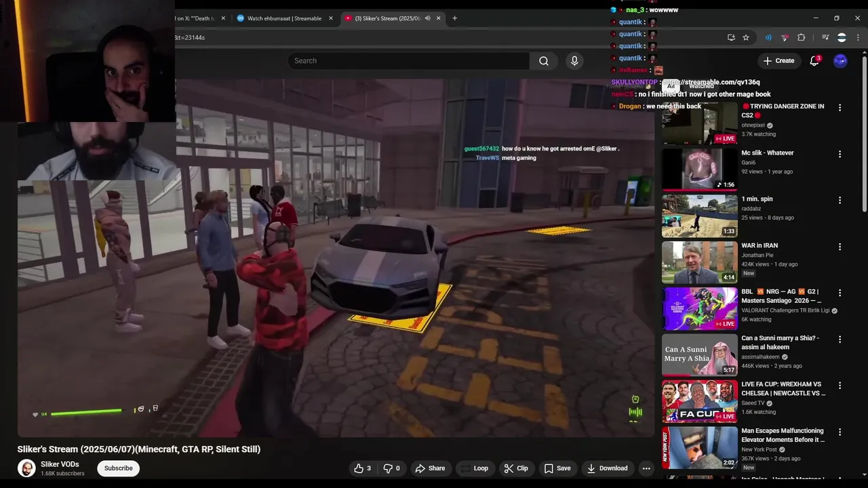Like the video with thumbs up

(362, 468)
